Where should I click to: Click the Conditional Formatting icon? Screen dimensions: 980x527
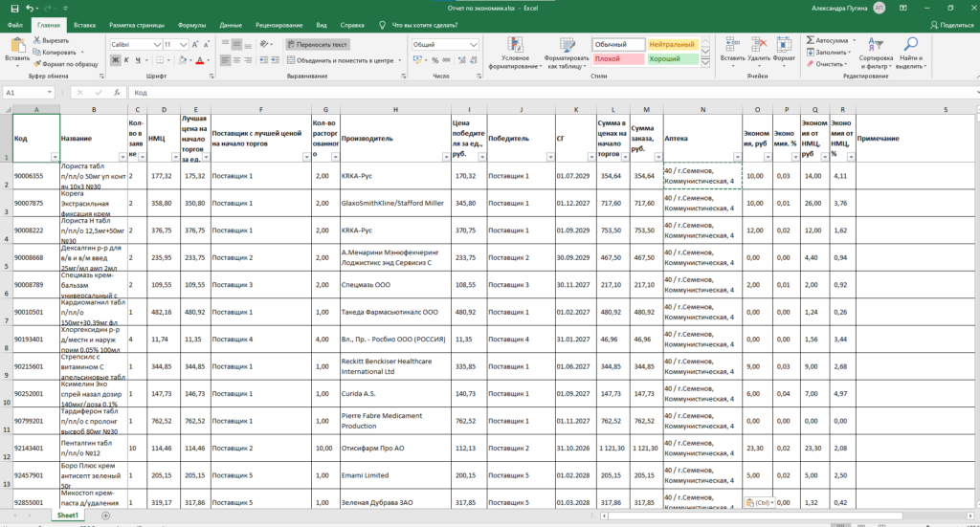point(515,45)
